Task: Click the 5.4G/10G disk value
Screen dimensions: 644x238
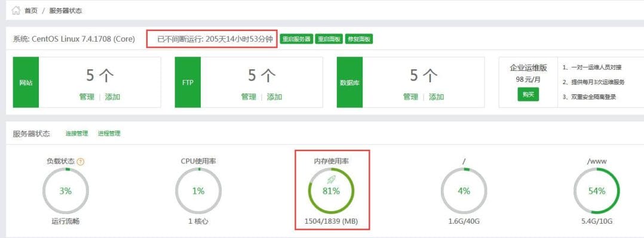Action: click(x=596, y=221)
